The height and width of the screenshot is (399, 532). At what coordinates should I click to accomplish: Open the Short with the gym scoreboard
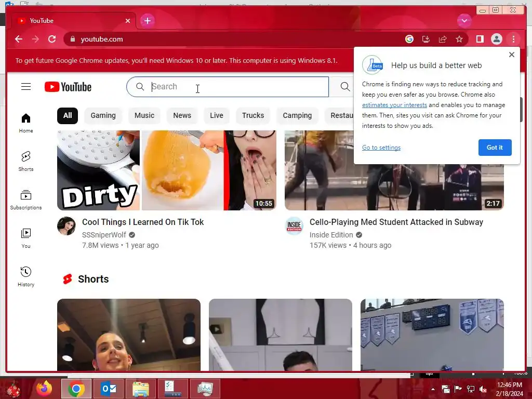pos(432,335)
